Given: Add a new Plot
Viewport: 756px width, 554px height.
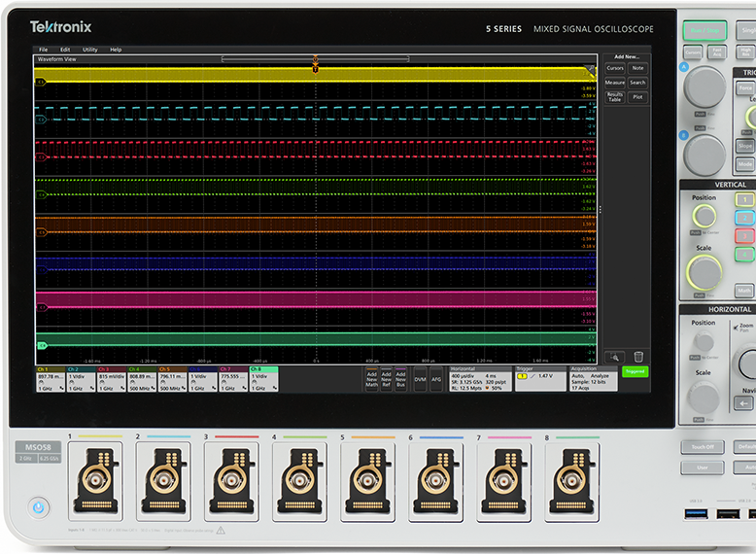Looking at the screenshot, I should pyautogui.click(x=637, y=97).
